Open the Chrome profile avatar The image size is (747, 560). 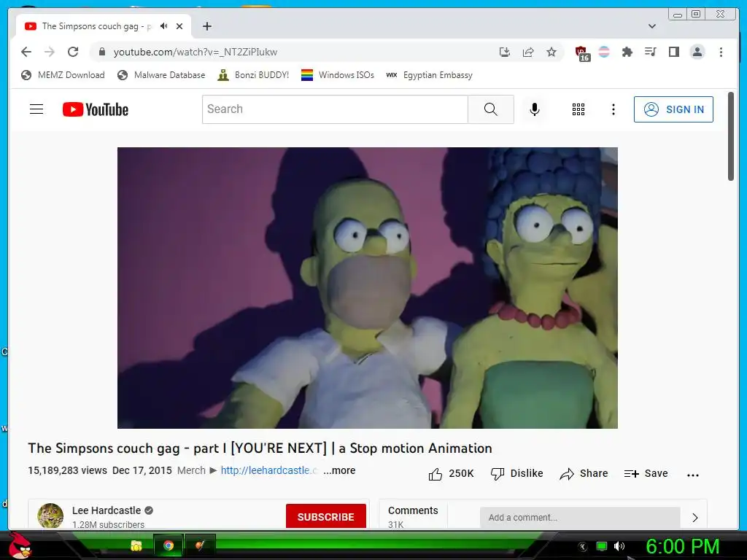pos(697,52)
